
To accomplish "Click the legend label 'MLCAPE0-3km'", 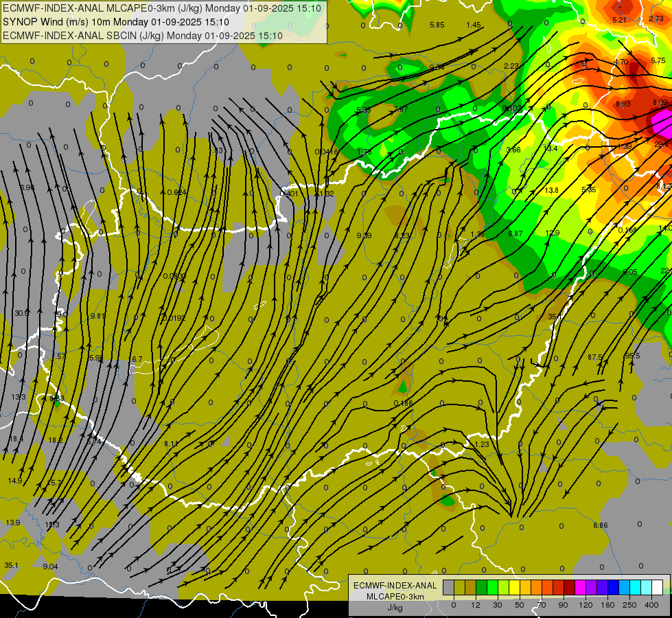I will pos(395,597).
